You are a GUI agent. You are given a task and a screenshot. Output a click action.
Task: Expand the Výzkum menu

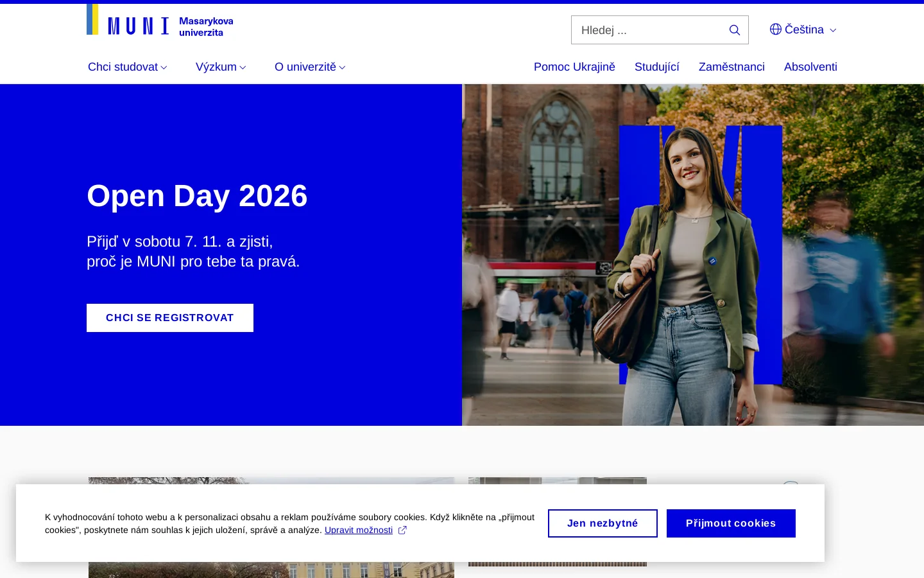(x=221, y=67)
